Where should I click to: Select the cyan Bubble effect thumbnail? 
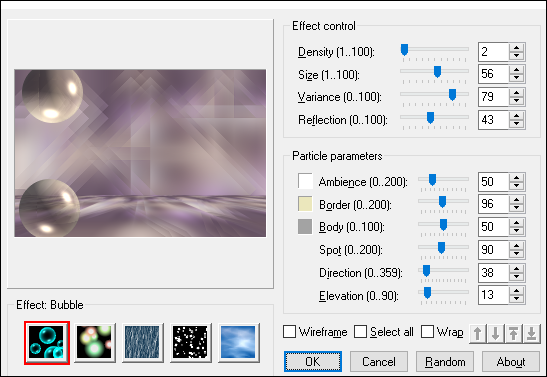[x=47, y=343]
